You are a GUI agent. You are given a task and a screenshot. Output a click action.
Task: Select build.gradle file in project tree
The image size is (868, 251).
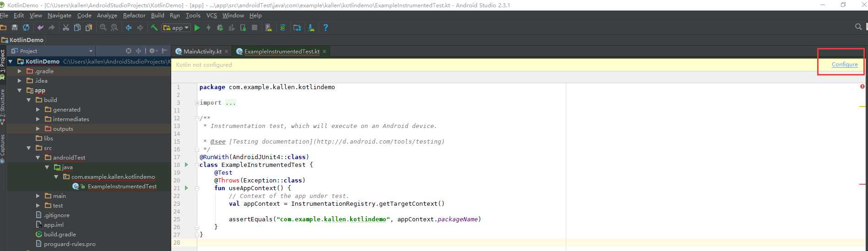click(x=60, y=234)
